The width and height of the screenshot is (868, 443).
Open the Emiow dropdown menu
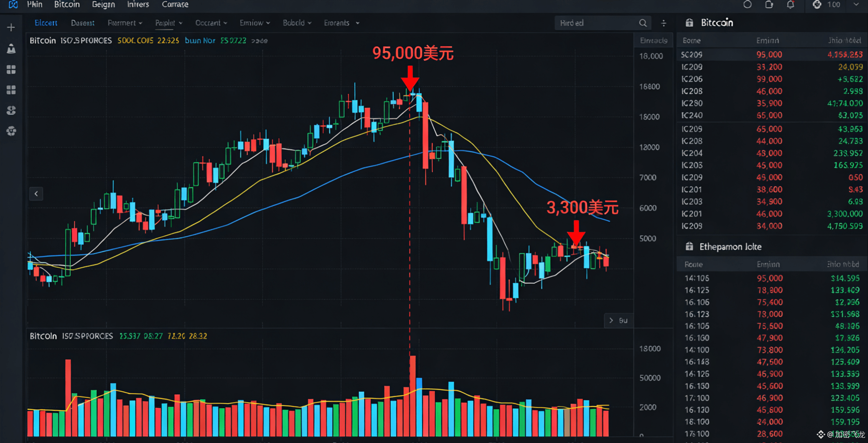point(255,23)
